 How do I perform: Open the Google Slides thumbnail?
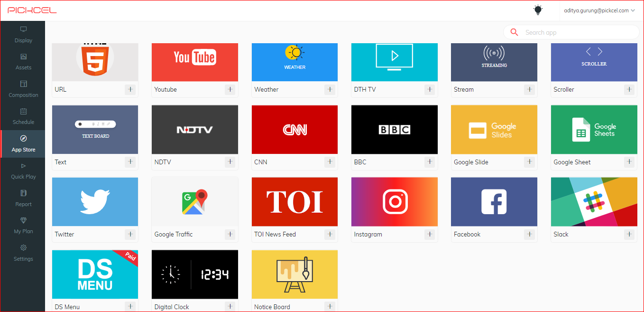click(x=494, y=130)
